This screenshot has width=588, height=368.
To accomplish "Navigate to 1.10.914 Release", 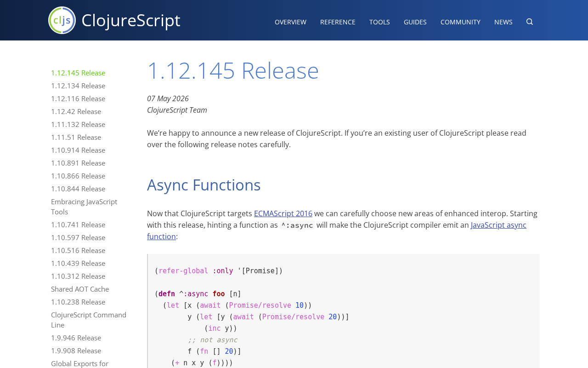I will [78, 150].
